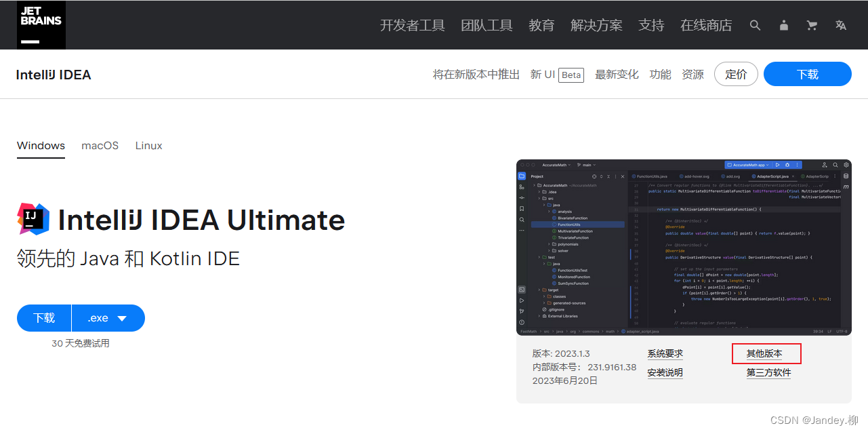Open the 团队工具 menu

click(487, 25)
